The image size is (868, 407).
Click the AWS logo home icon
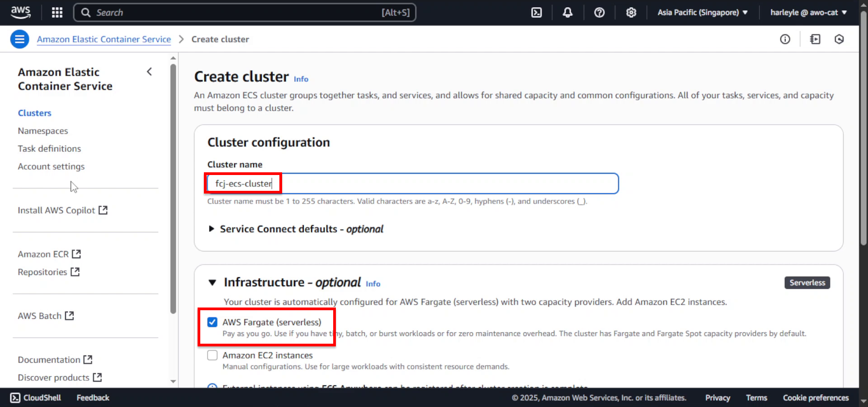click(20, 12)
